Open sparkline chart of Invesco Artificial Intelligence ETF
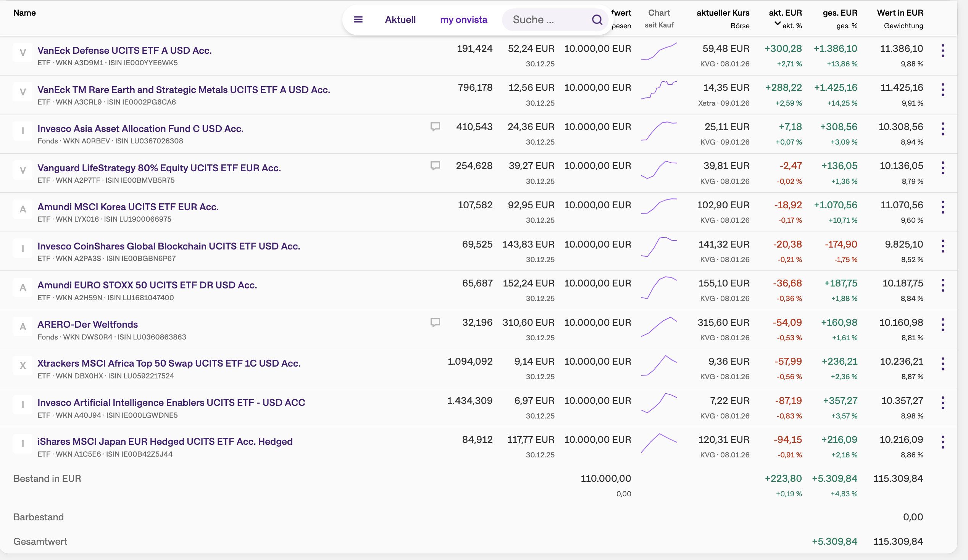 click(x=659, y=403)
